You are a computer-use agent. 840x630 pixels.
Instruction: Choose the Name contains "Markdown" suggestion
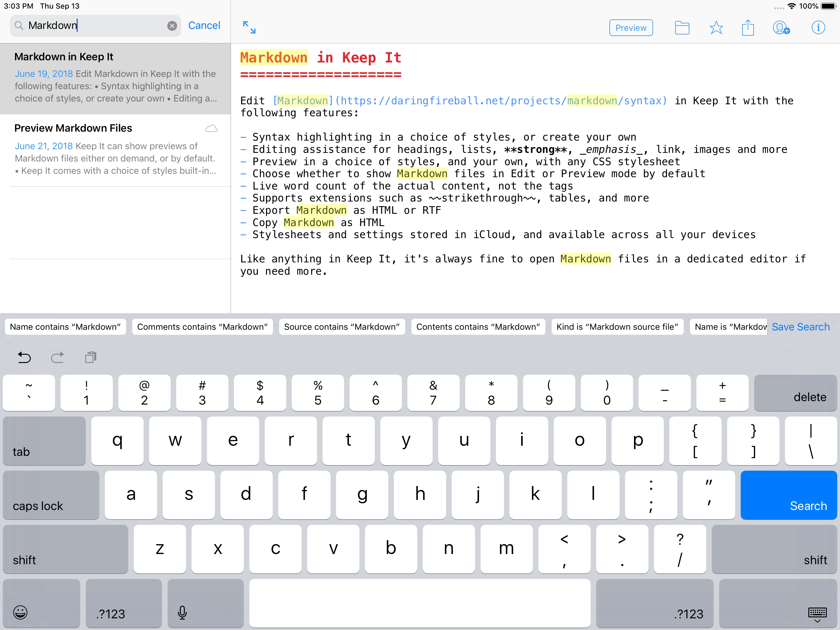point(65,327)
